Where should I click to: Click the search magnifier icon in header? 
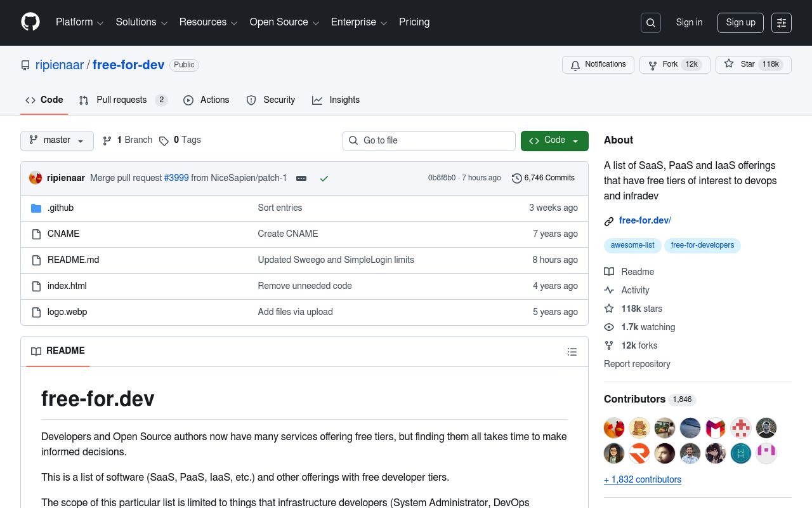pyautogui.click(x=651, y=23)
